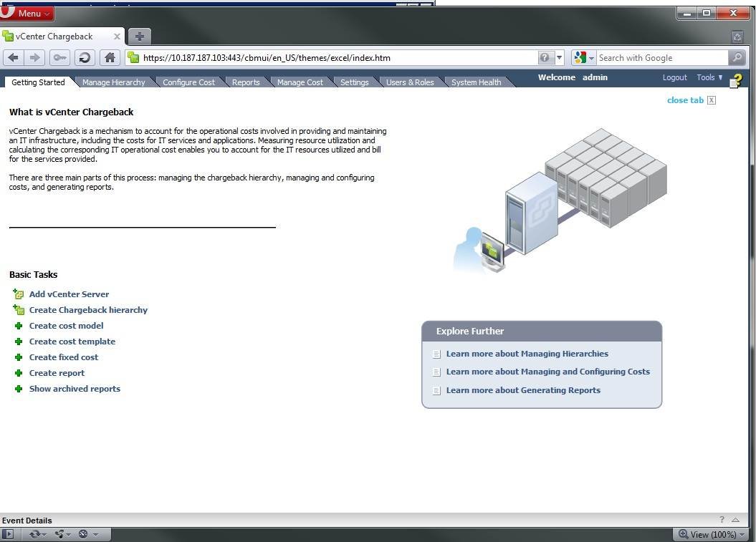This screenshot has height=542, width=756.
Task: Open the Google search engine dropdown
Action: click(x=583, y=58)
